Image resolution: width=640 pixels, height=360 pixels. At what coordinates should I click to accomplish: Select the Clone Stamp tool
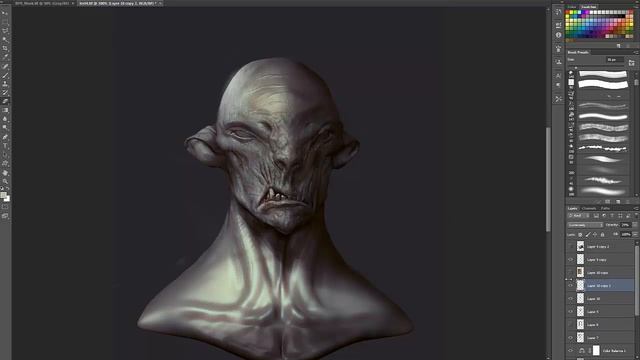pyautogui.click(x=5, y=84)
